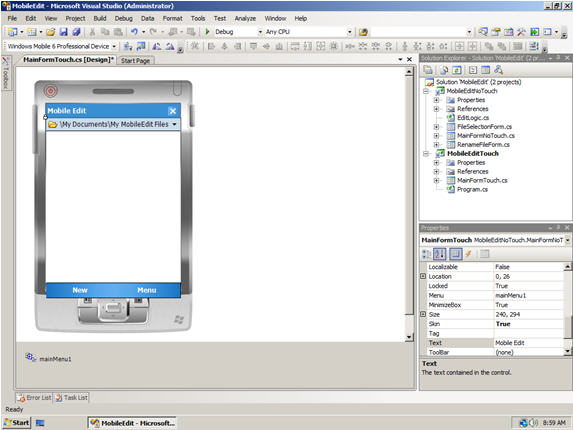
Task: Open the Format menu
Action: (172, 18)
